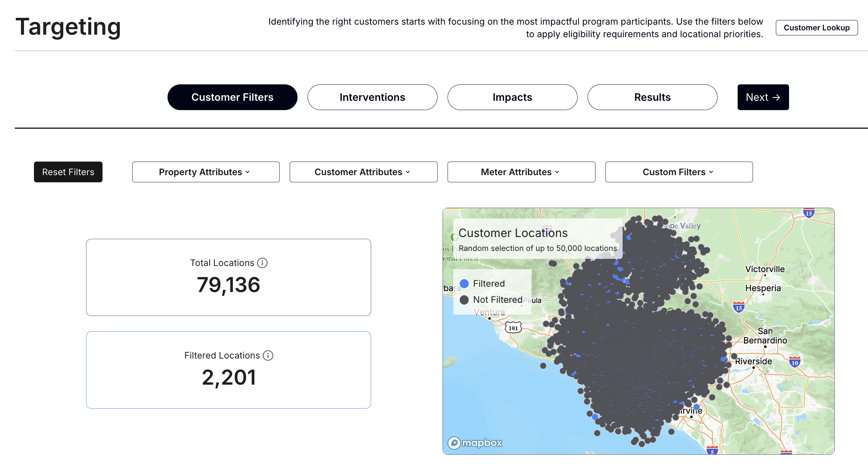Click the gray Not Filtered legend dot

click(x=464, y=300)
